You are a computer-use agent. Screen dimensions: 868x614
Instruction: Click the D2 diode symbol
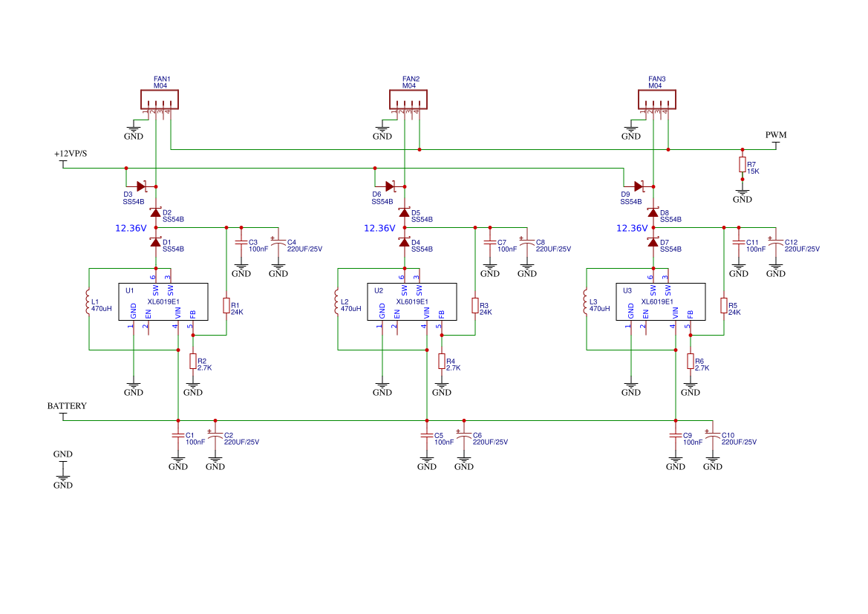pos(155,212)
